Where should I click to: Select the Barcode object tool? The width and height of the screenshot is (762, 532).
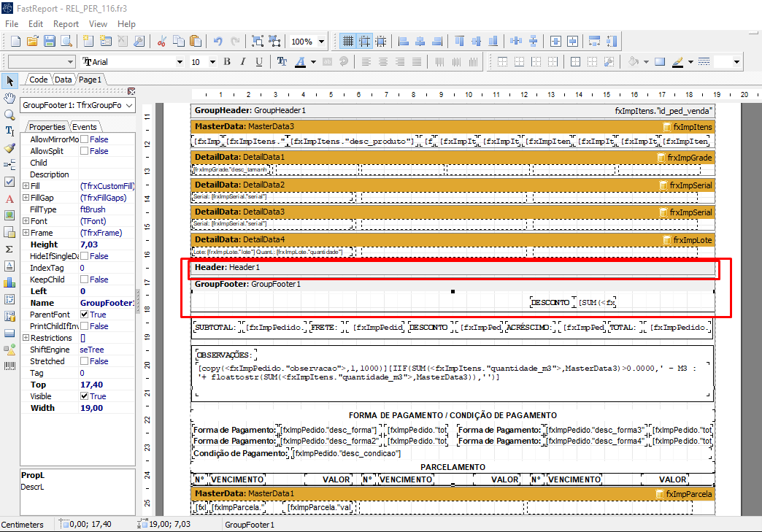[x=9, y=366]
